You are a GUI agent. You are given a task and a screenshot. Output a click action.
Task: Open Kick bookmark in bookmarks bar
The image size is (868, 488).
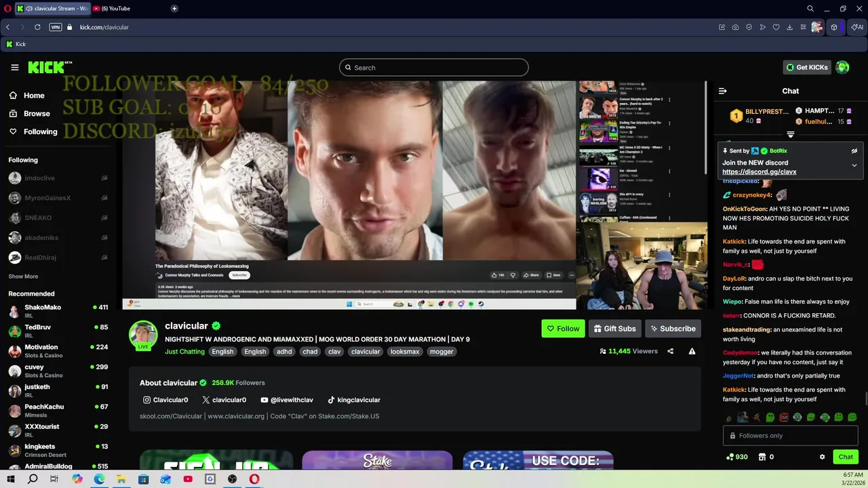tap(16, 44)
